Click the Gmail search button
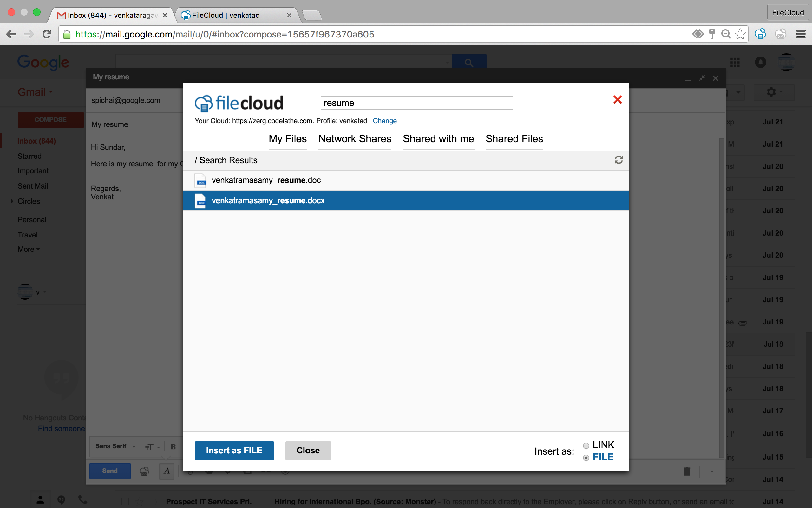This screenshot has width=812, height=508. (x=469, y=62)
